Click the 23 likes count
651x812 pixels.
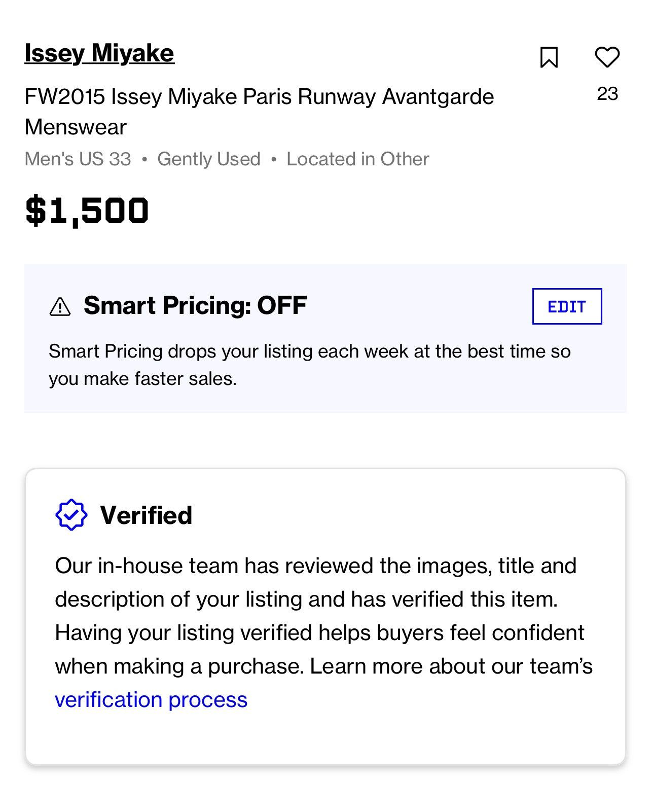(607, 94)
